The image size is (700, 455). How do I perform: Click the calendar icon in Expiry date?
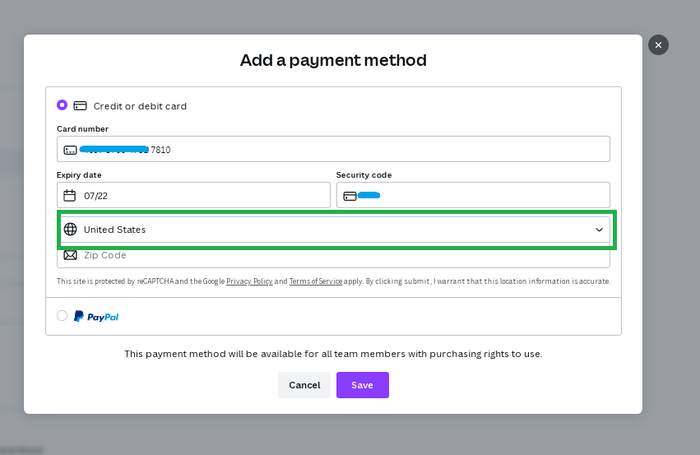tap(70, 196)
